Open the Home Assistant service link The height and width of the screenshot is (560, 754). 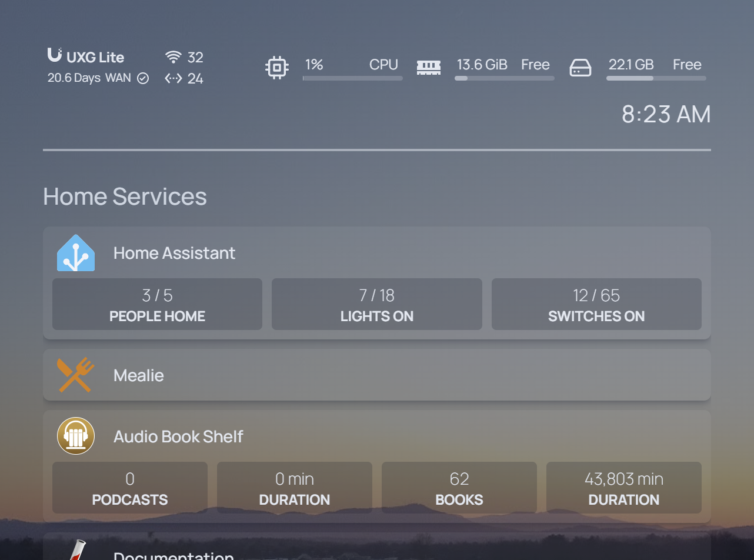point(174,253)
